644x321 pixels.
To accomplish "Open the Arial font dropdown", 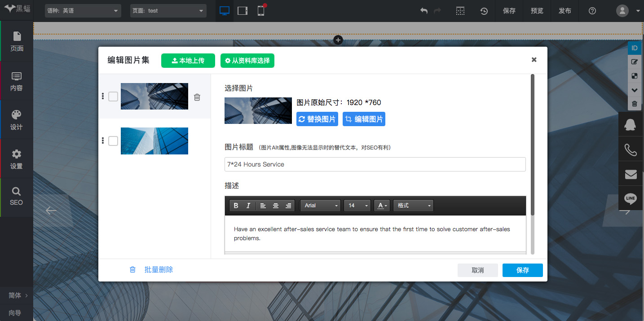I will click(321, 206).
